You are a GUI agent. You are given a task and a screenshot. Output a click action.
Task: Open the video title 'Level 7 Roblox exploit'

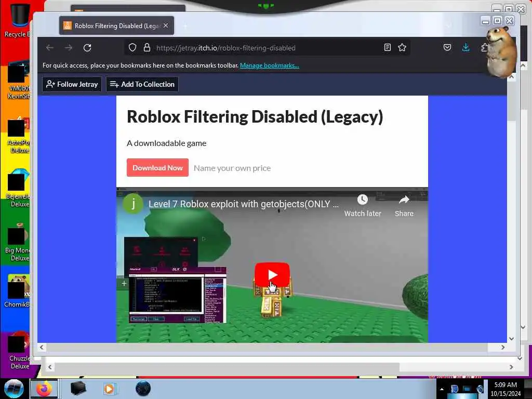click(243, 204)
